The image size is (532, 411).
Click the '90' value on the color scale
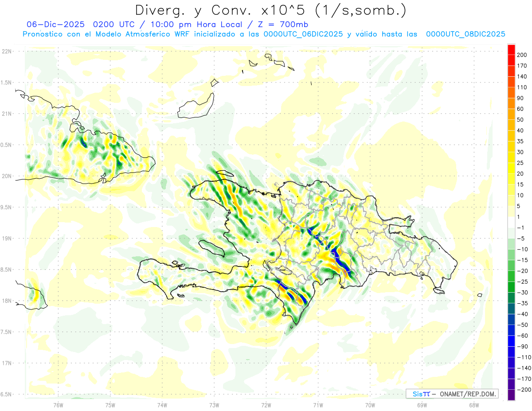[x=521, y=98]
